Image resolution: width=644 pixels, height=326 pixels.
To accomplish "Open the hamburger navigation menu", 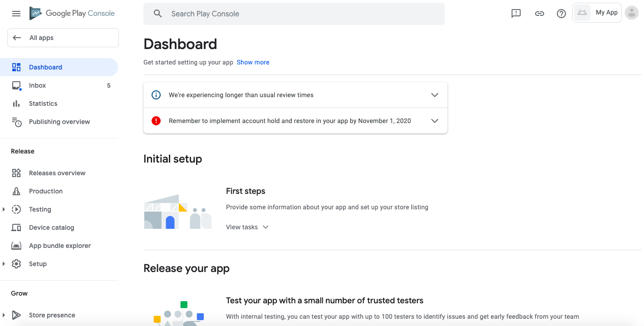I will [16, 14].
